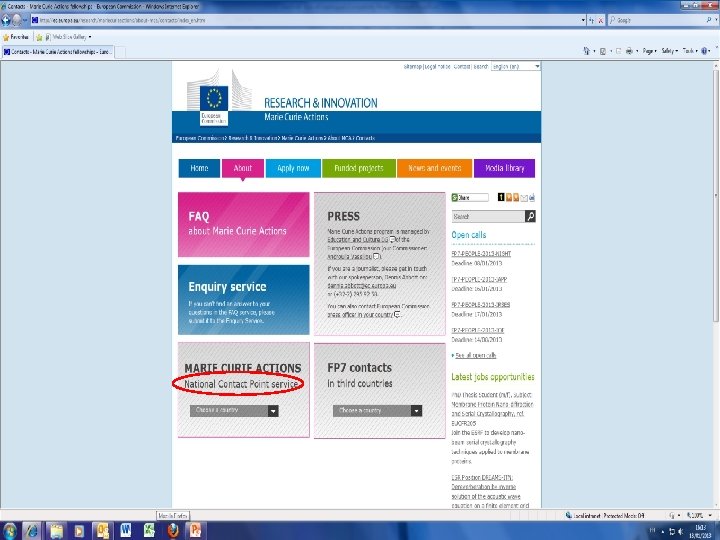Open the Home navigation tab

(x=199, y=168)
